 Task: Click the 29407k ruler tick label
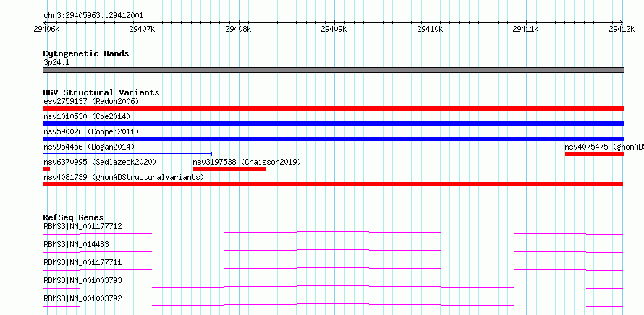pyautogui.click(x=142, y=29)
